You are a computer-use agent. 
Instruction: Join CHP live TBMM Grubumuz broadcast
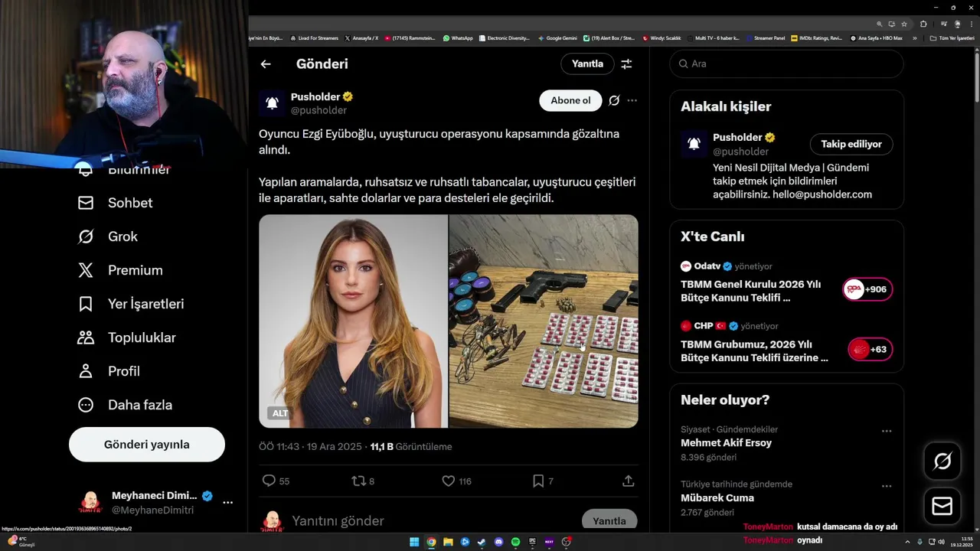click(754, 350)
